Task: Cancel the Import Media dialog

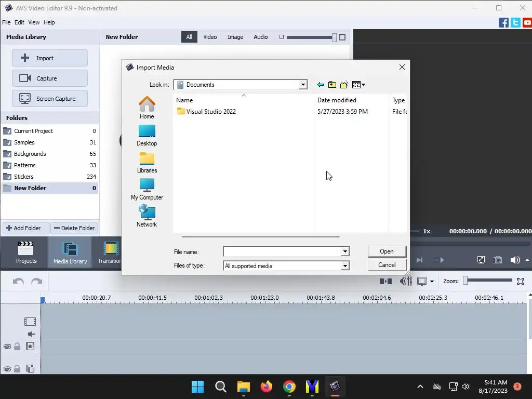Action: 387,265
